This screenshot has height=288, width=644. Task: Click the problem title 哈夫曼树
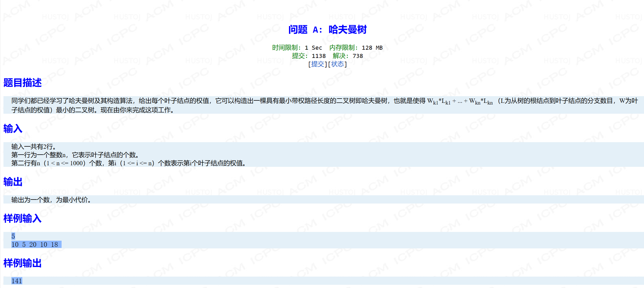[347, 29]
